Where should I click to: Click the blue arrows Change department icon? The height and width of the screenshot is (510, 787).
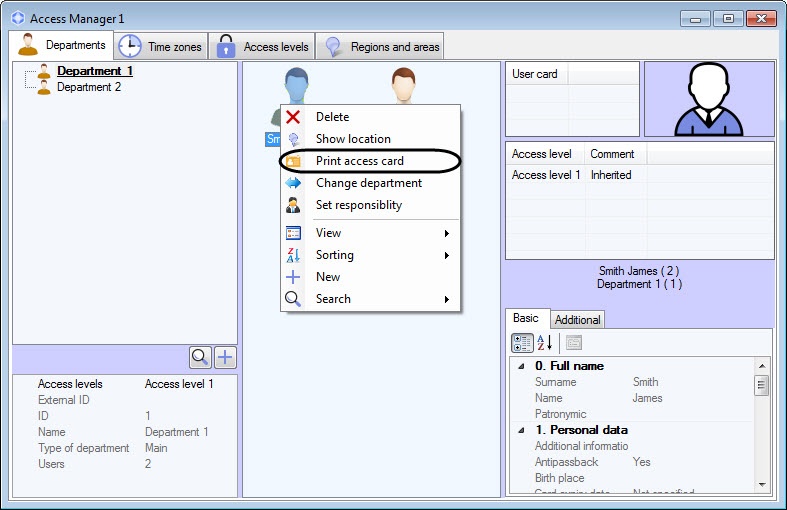[293, 183]
